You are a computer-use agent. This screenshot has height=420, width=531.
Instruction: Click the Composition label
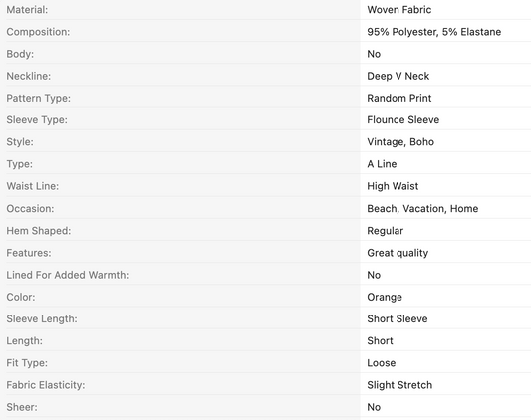38,32
